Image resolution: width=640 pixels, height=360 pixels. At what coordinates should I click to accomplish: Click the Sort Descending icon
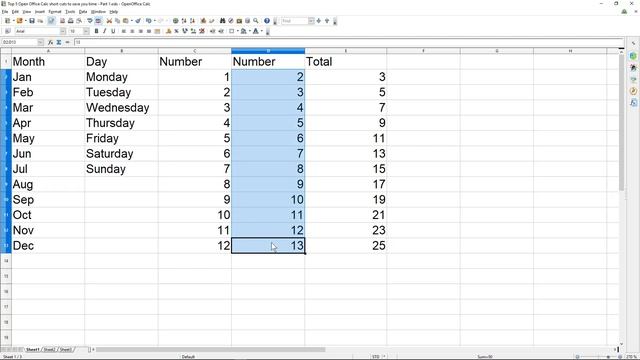[192, 21]
